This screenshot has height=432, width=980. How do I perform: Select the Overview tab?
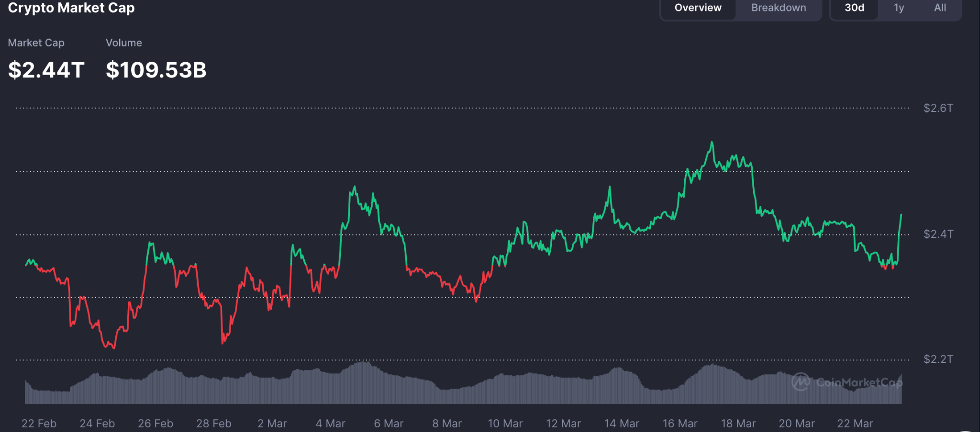698,8
